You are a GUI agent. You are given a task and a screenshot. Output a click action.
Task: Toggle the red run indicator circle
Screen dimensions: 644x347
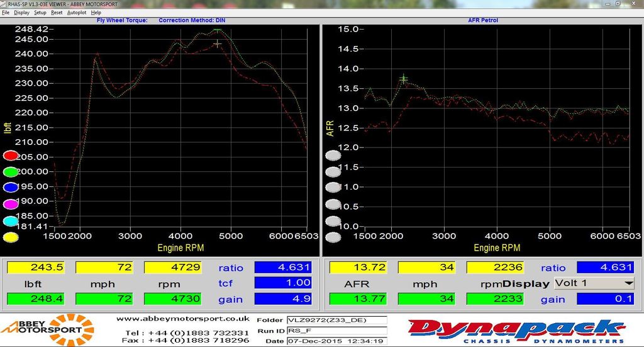(11, 156)
